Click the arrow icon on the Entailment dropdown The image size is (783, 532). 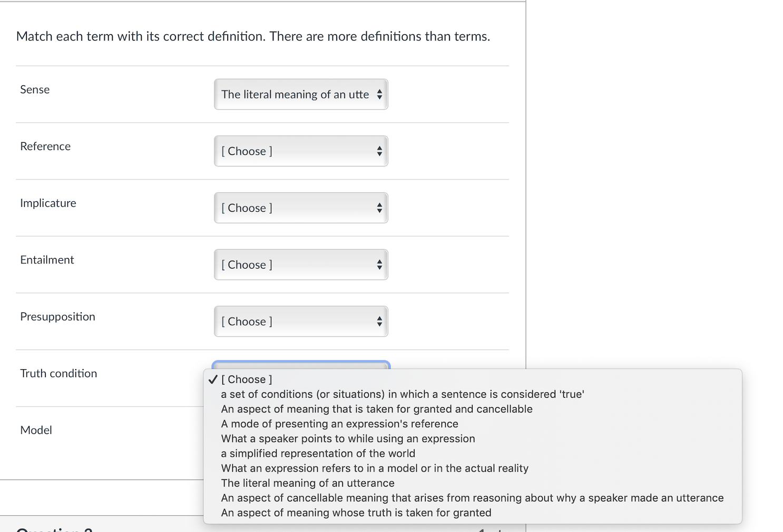[379, 264]
